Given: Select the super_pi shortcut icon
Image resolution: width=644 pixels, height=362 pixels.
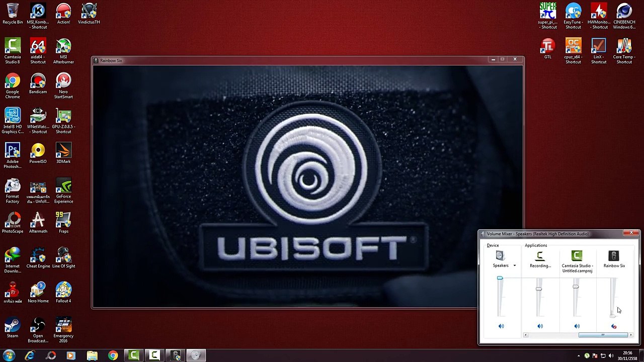Looking at the screenshot, I should (x=548, y=16).
